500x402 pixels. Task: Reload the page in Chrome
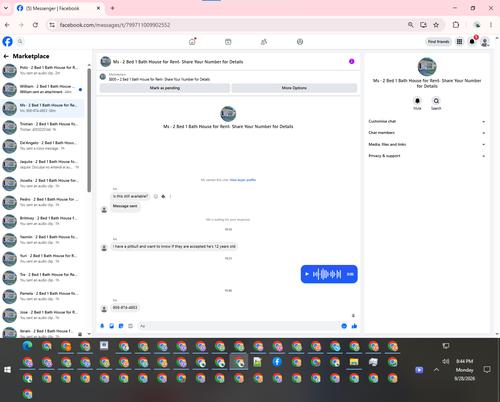[x=35, y=25]
